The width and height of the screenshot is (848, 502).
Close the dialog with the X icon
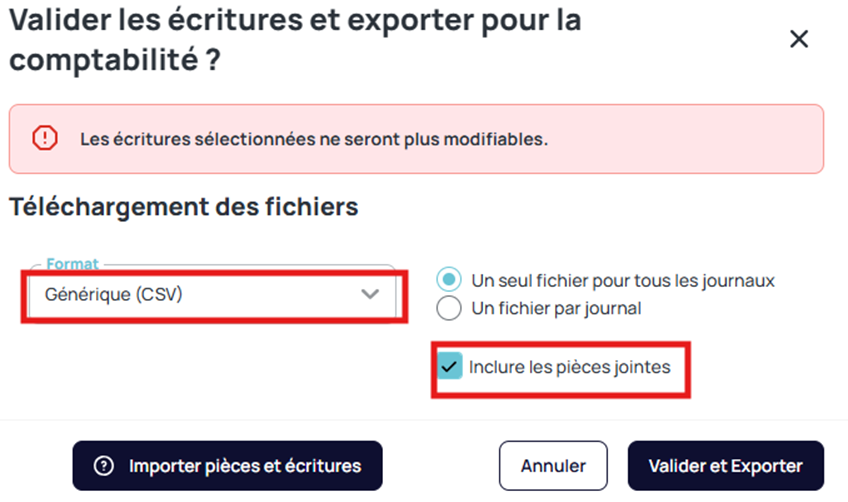[798, 39]
